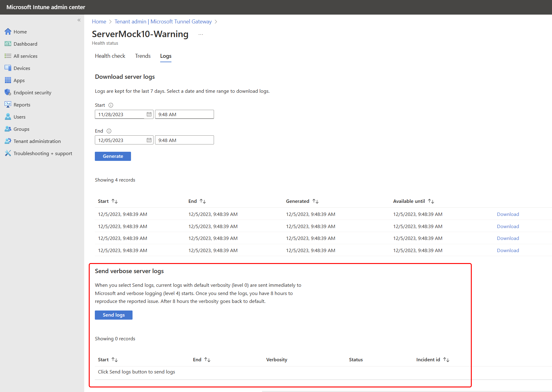This screenshot has width=552, height=392.
Task: Click the Start time field showing 9:48 AM
Action: 184,114
